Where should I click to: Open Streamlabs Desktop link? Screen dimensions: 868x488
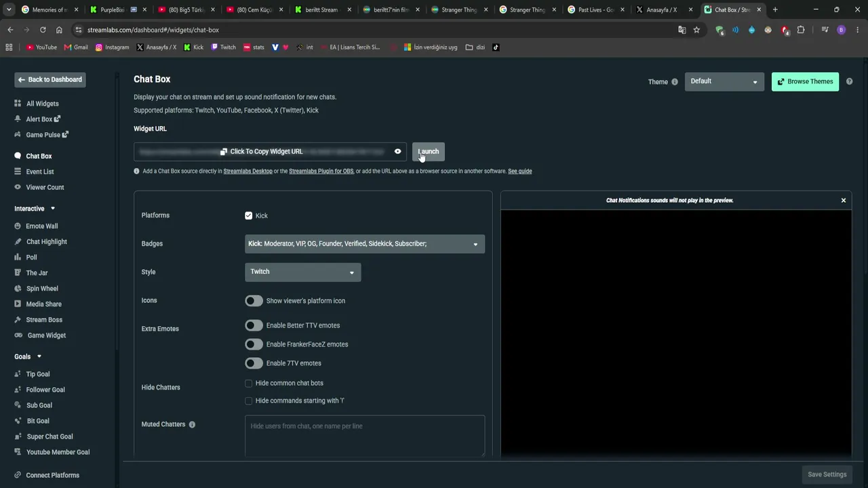click(x=248, y=171)
